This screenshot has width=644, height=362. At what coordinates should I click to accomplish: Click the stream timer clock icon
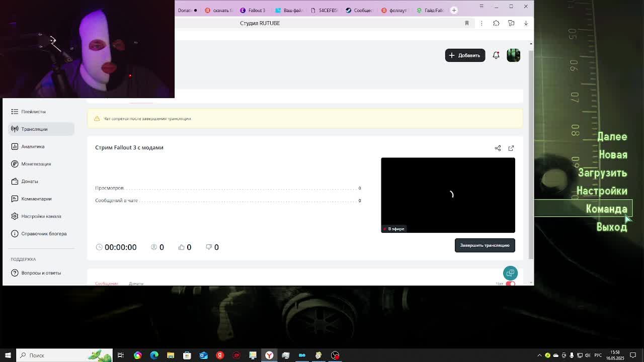[x=99, y=247]
